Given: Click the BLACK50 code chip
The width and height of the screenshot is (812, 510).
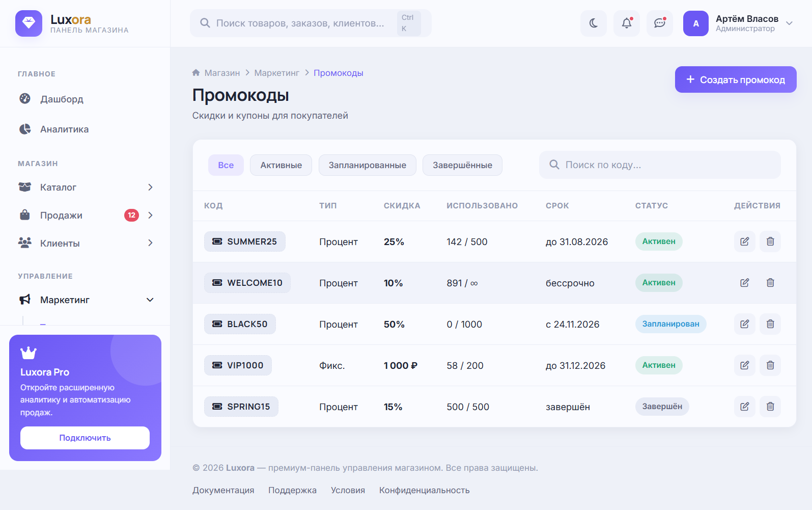Looking at the screenshot, I should 240,324.
